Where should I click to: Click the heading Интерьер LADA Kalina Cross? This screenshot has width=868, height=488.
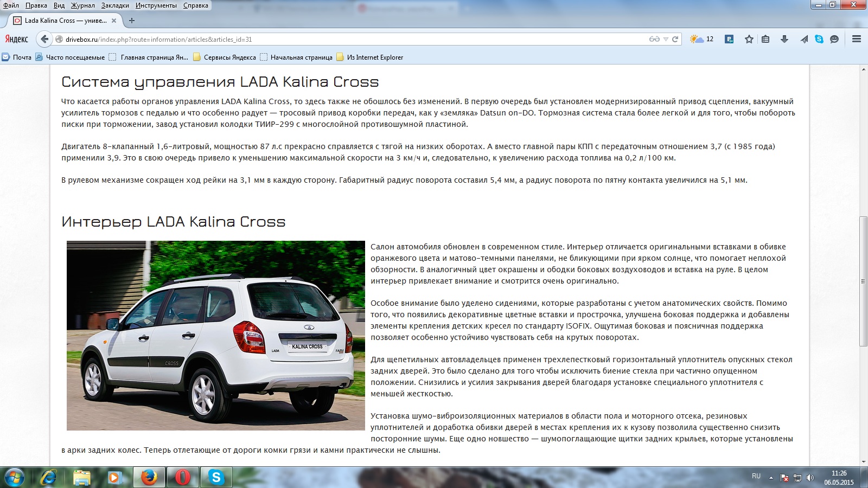pos(173,222)
